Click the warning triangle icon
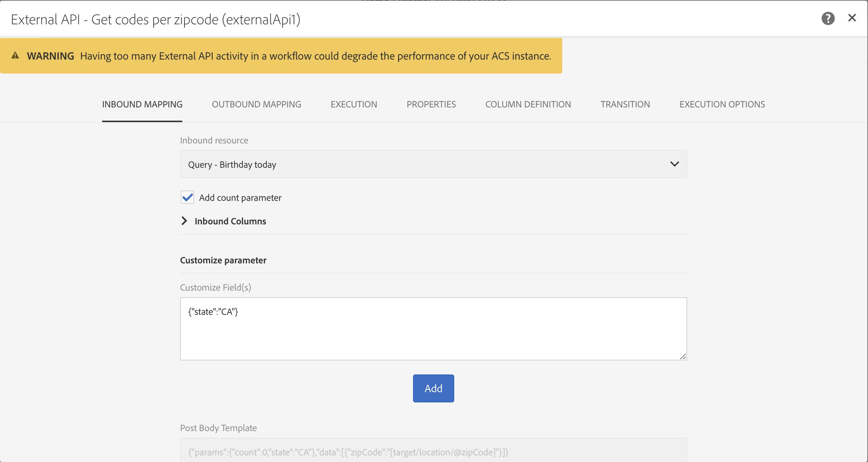Screen dimensions: 868x462 [x=15, y=56]
